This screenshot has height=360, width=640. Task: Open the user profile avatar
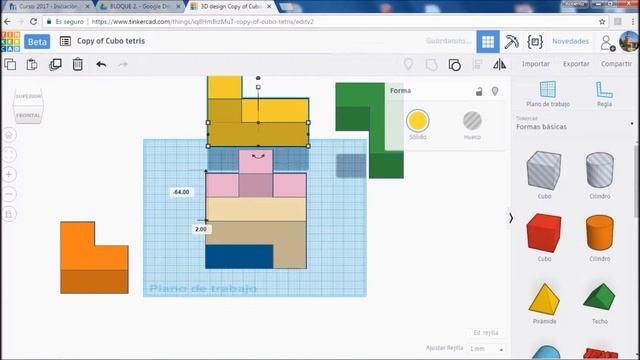click(629, 41)
